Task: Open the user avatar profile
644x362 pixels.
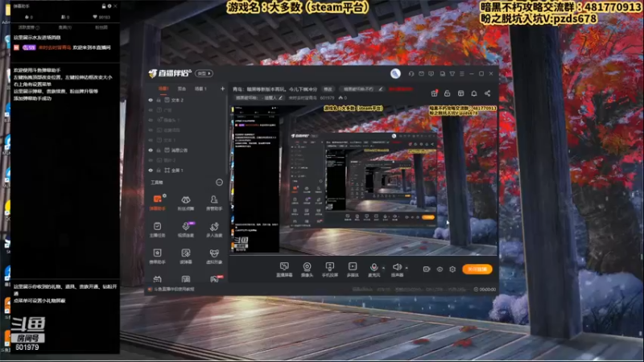Action: tap(395, 73)
